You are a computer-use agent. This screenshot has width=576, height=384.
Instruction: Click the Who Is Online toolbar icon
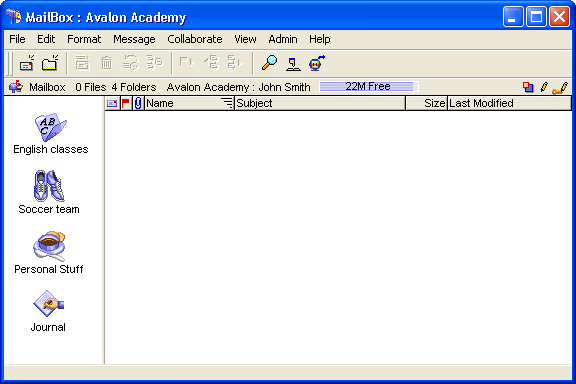tap(317, 63)
